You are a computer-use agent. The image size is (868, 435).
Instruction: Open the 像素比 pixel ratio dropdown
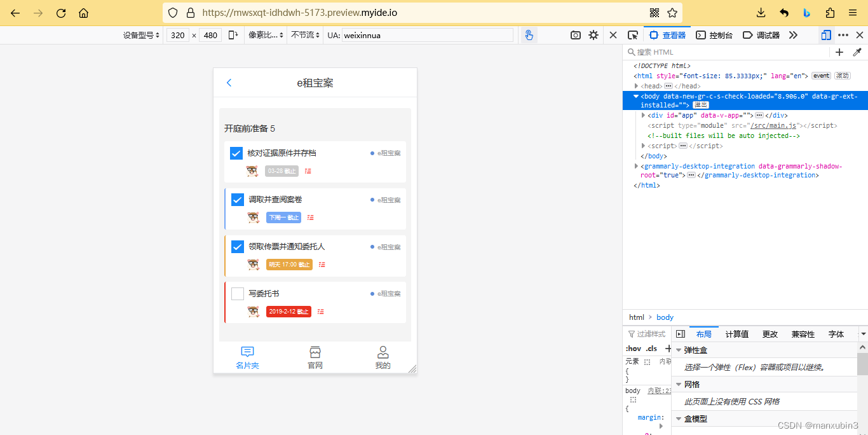[266, 35]
